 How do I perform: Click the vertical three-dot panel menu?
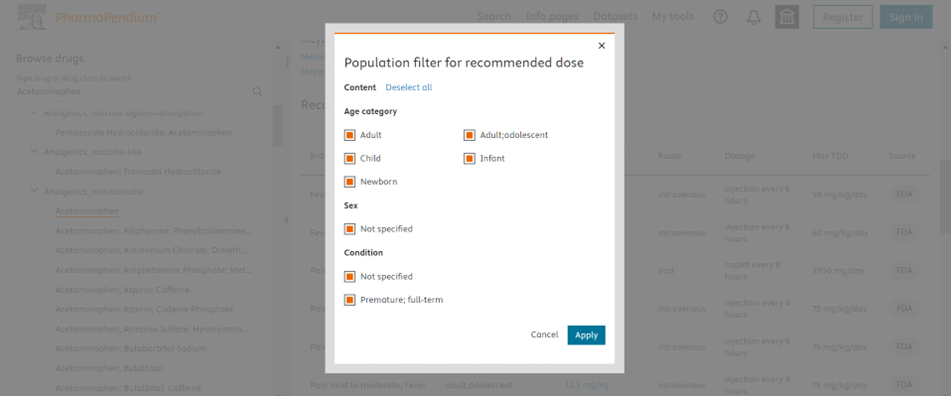pyautogui.click(x=287, y=62)
